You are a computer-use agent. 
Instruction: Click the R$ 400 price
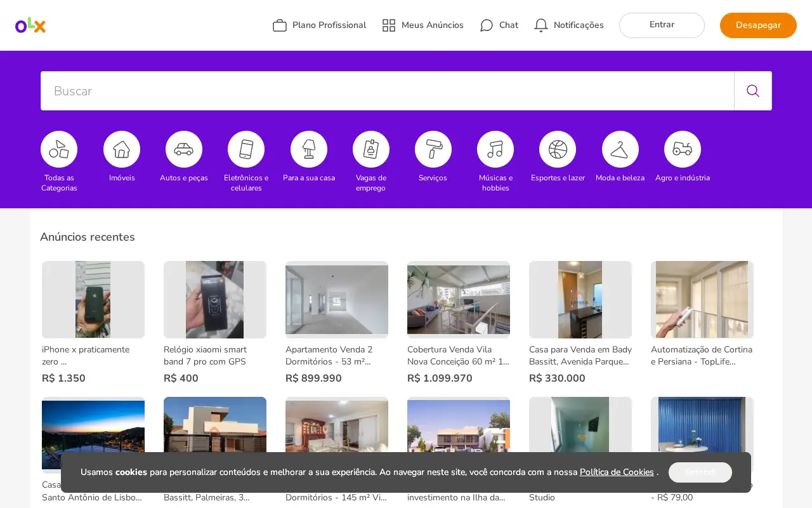(x=181, y=378)
